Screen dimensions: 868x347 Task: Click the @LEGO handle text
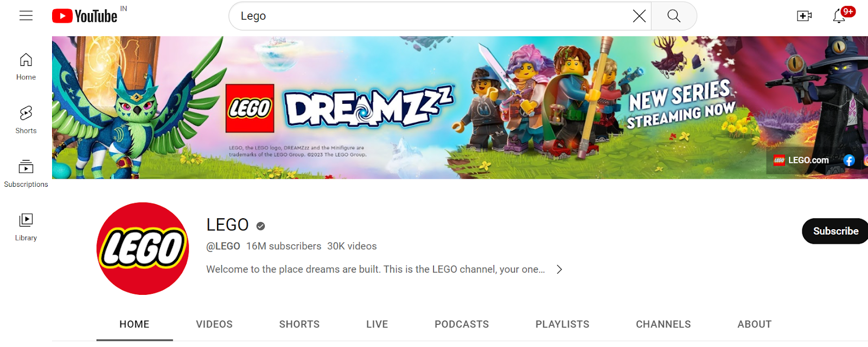(x=223, y=246)
